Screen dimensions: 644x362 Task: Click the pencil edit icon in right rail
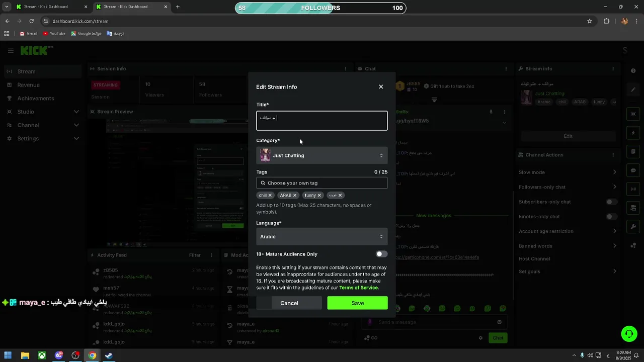(633, 89)
